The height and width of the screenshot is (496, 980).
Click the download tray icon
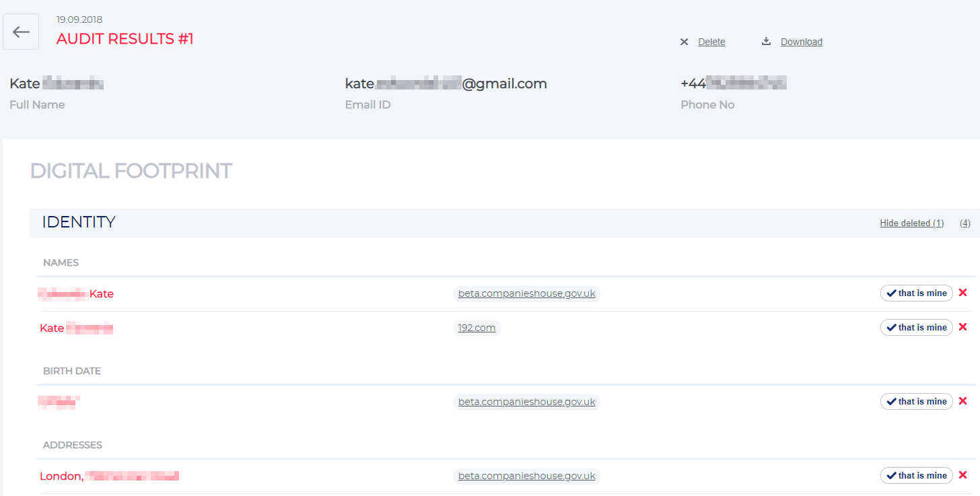point(766,42)
